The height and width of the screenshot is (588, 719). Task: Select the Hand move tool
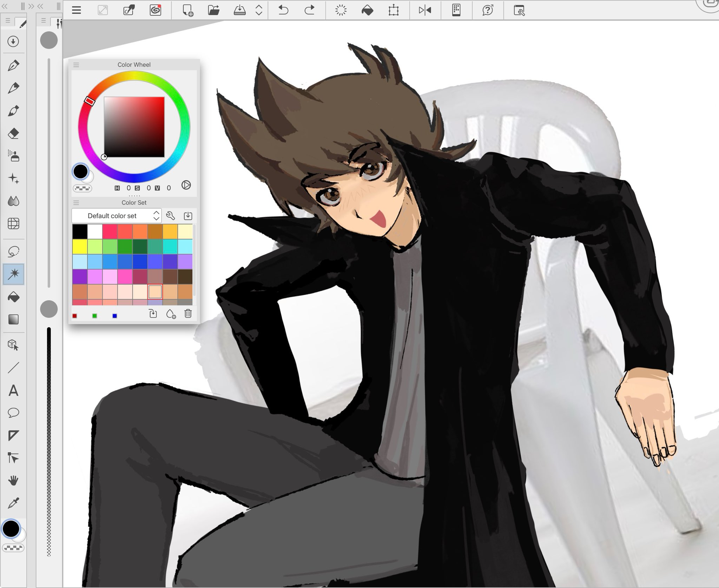pos(13,480)
